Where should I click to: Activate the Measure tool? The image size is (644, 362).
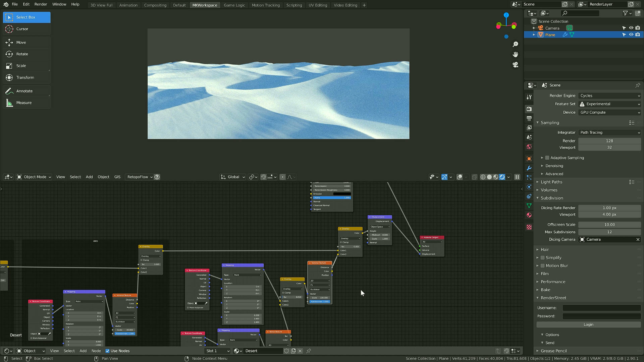pyautogui.click(x=26, y=103)
